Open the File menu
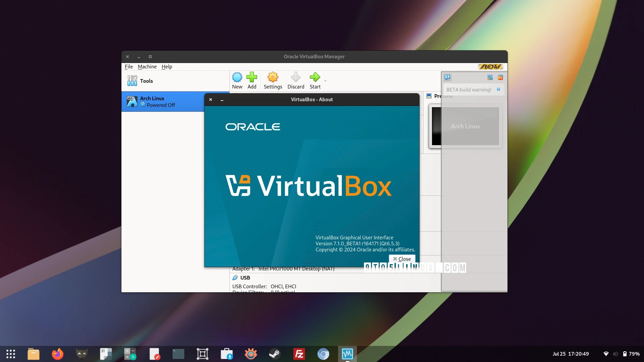Screen dimensions: 644x362 coord(128,67)
